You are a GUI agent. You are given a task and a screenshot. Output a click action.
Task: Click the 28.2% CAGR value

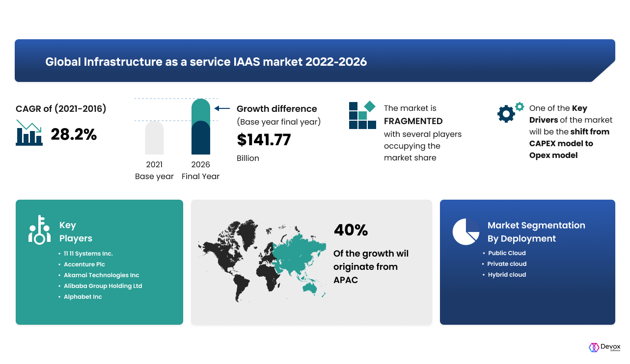74,134
